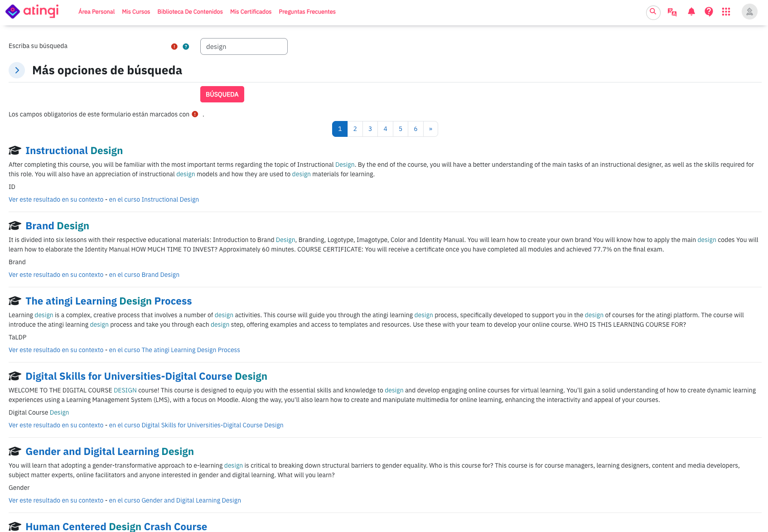Viewport: 768px width, 532px height.
Task: Open Biblioteca De Contenidos
Action: [x=190, y=12]
